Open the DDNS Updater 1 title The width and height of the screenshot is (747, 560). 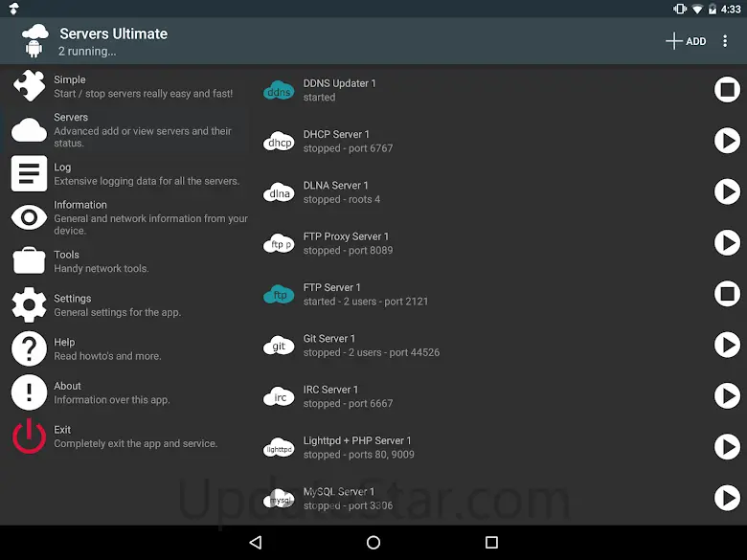[339, 83]
